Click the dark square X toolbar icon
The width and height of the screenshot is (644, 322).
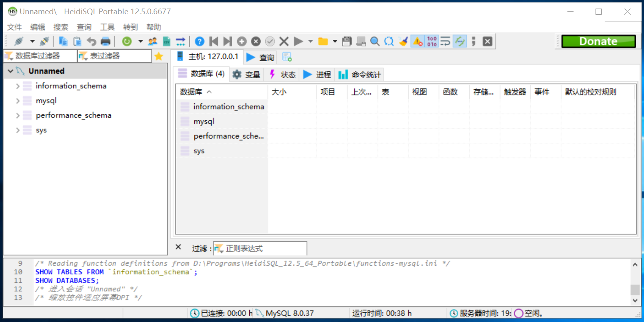tap(488, 41)
